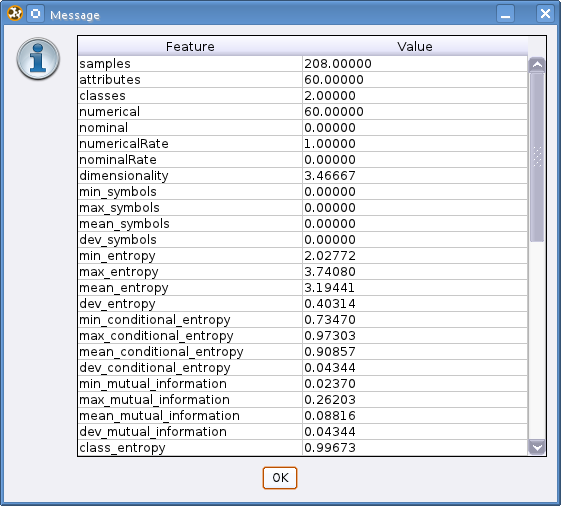Click the min_conditional_entropy row

coord(303,320)
